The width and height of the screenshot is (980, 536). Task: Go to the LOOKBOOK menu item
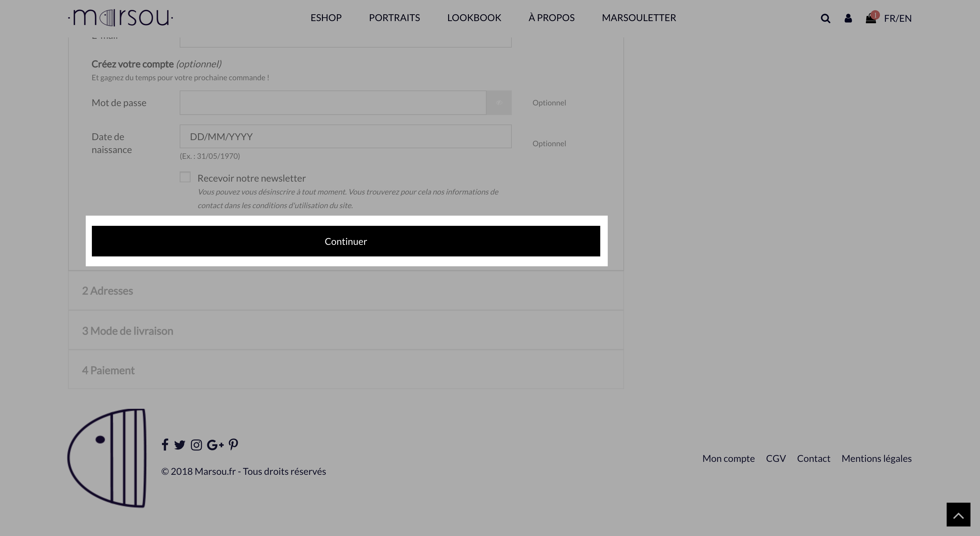(474, 18)
